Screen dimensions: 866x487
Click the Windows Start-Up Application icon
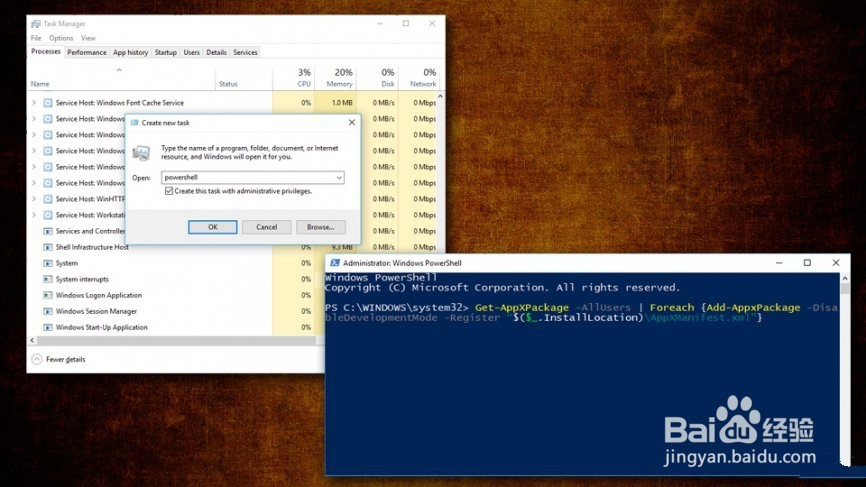point(48,327)
